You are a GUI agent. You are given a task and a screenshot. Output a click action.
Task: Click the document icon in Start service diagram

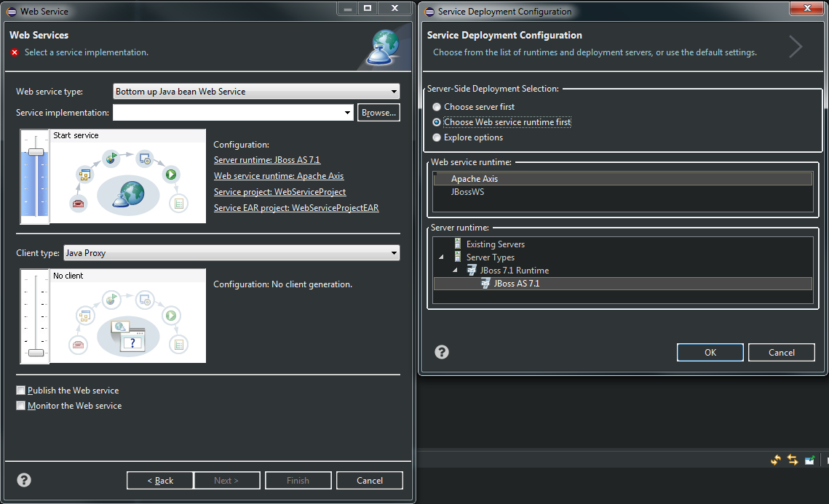tap(179, 204)
